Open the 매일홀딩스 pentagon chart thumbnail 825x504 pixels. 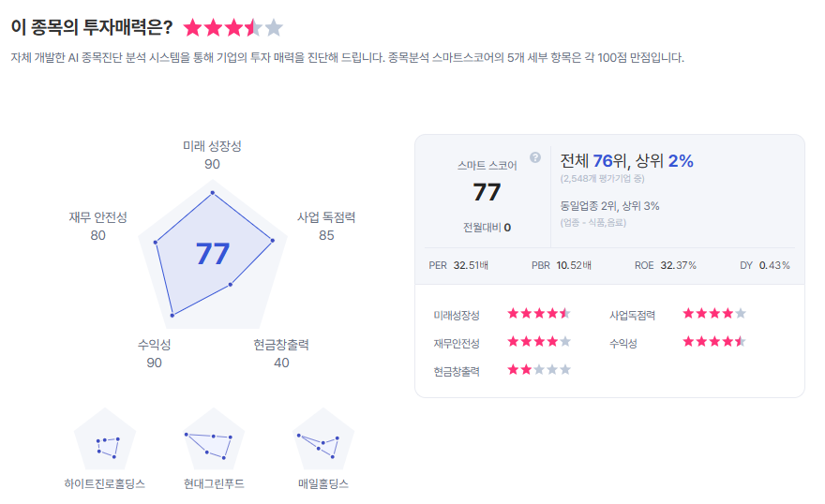click(x=322, y=440)
